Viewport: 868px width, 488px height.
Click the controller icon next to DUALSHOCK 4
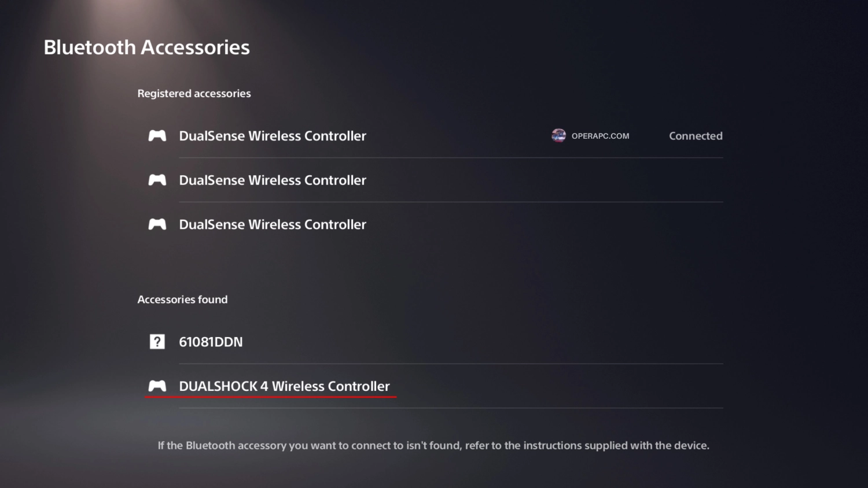pos(157,386)
